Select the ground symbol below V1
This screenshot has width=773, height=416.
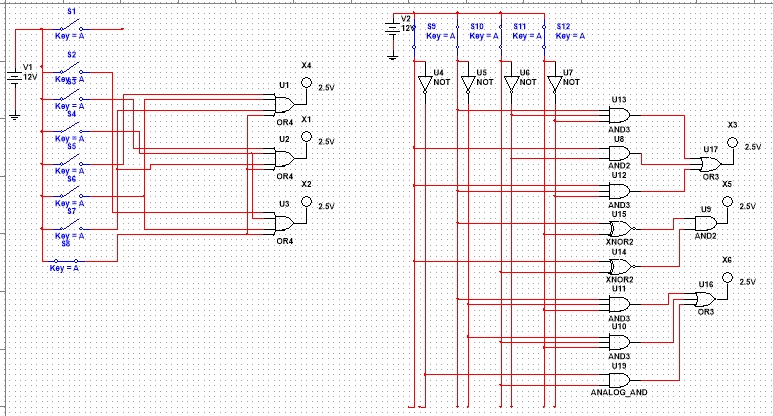(15, 117)
